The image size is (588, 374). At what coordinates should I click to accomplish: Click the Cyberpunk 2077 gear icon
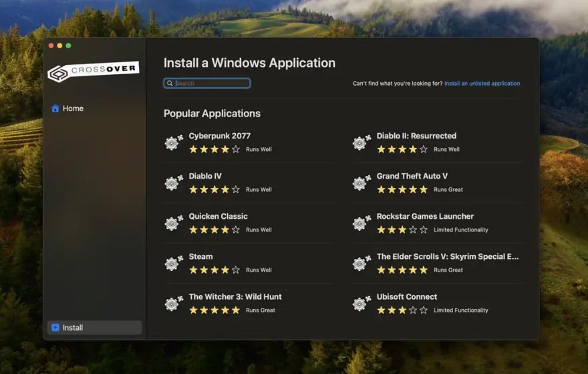coord(174,143)
